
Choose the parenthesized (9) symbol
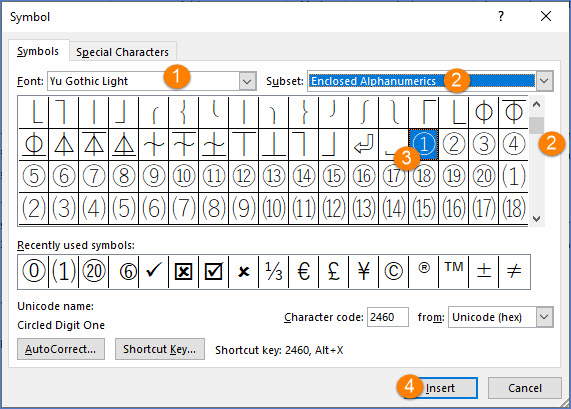[x=244, y=208]
